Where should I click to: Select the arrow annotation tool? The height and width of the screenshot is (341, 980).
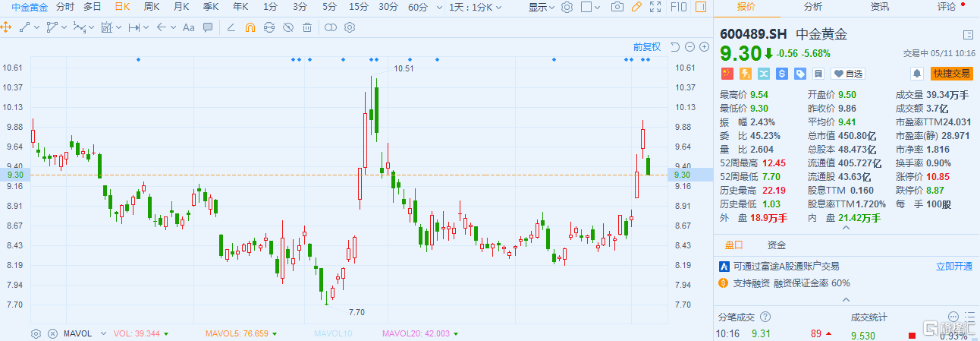click(161, 27)
